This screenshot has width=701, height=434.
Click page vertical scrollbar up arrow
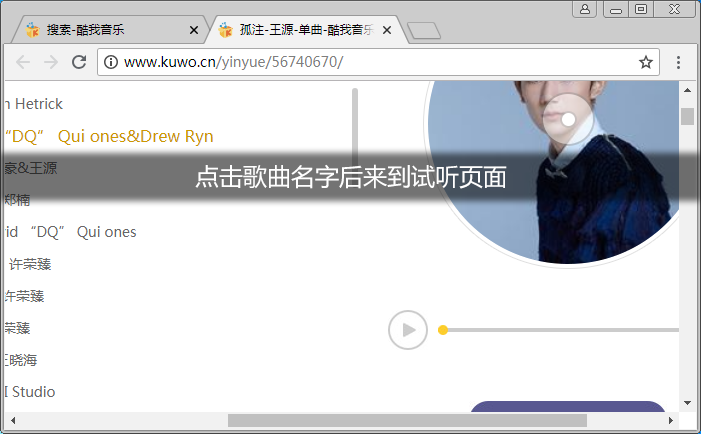[x=687, y=90]
